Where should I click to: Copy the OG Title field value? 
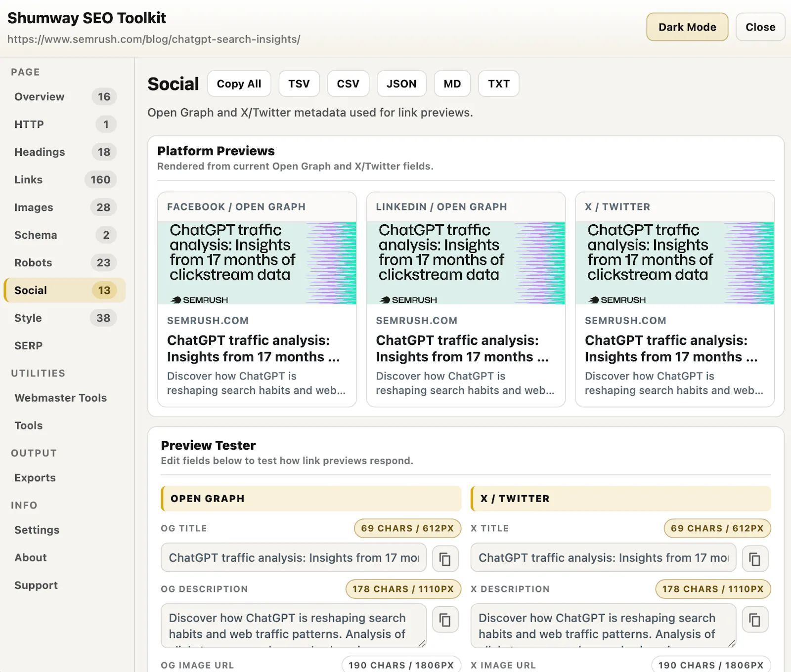click(x=445, y=559)
